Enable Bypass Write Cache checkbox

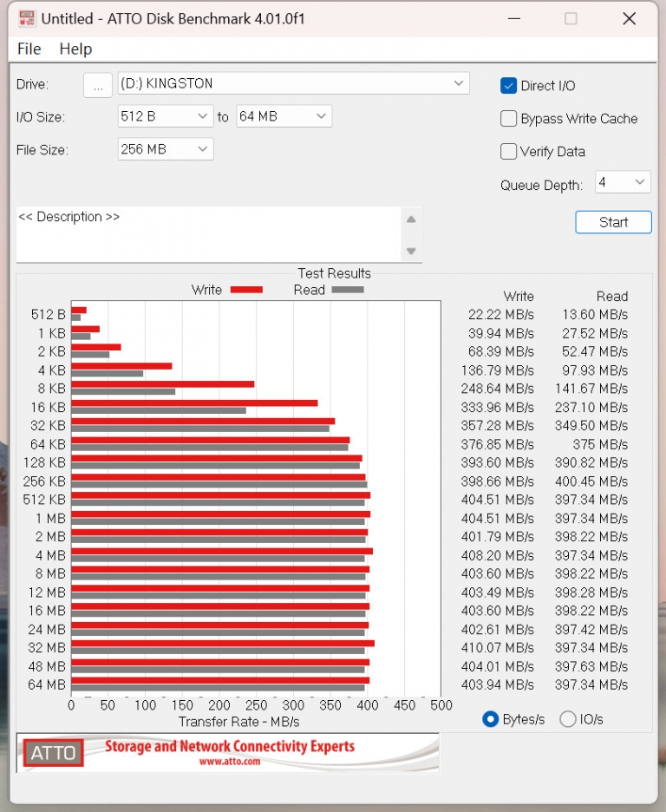tap(508, 119)
